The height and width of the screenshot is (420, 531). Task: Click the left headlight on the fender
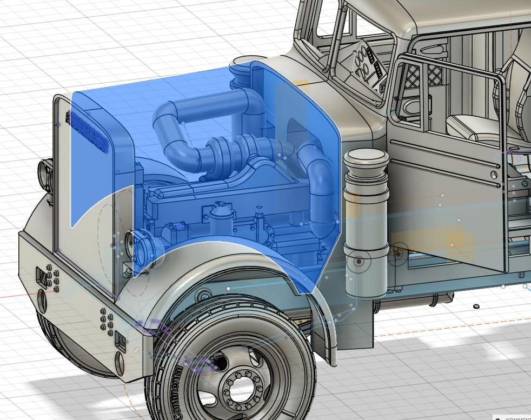tap(44, 173)
